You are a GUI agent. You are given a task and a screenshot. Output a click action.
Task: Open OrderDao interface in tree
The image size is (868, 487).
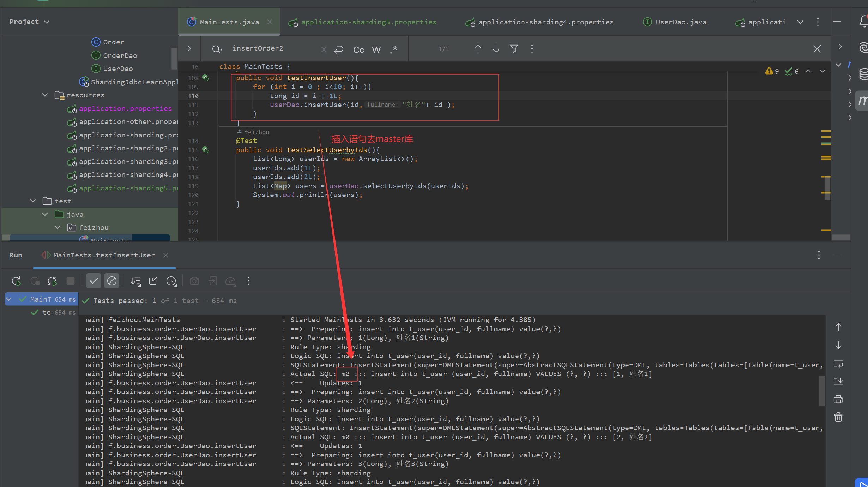pyautogui.click(x=114, y=55)
